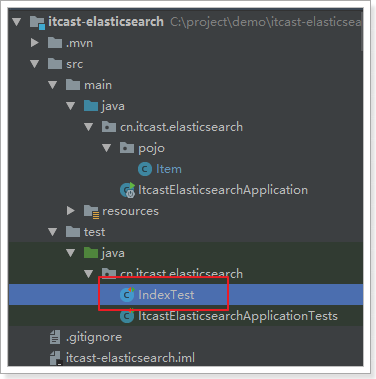The width and height of the screenshot is (376, 379).
Task: Click the Item class icon
Action: pos(145,169)
